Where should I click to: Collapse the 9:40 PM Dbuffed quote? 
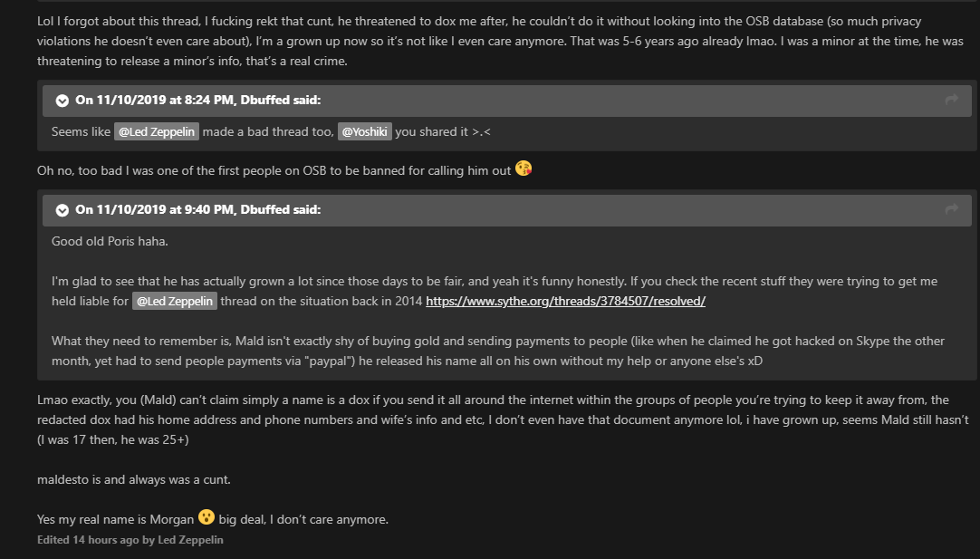pyautogui.click(x=62, y=210)
